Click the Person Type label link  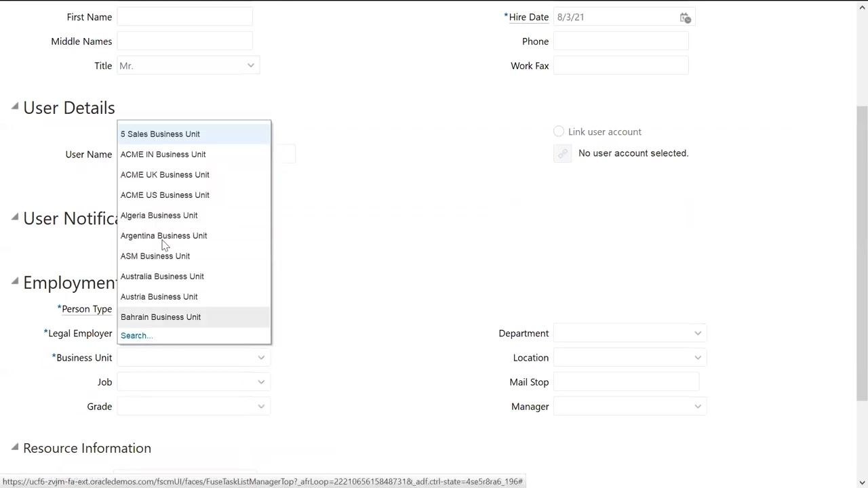(87, 309)
